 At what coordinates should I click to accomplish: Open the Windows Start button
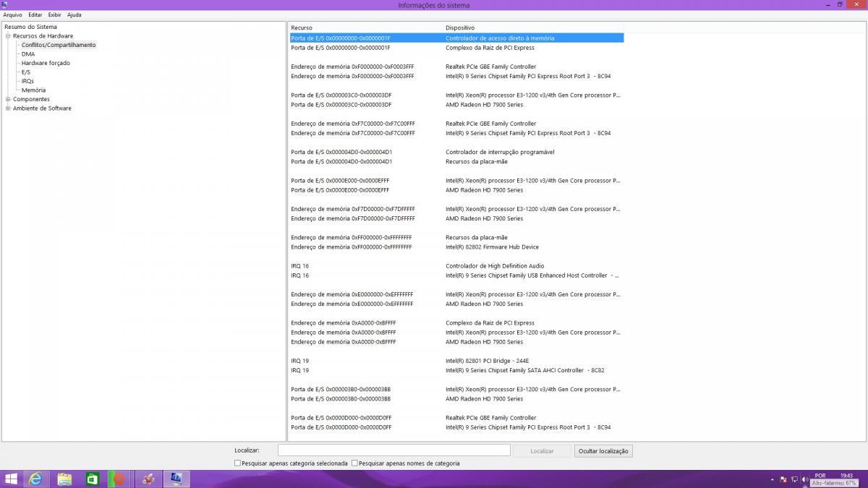click(11, 479)
